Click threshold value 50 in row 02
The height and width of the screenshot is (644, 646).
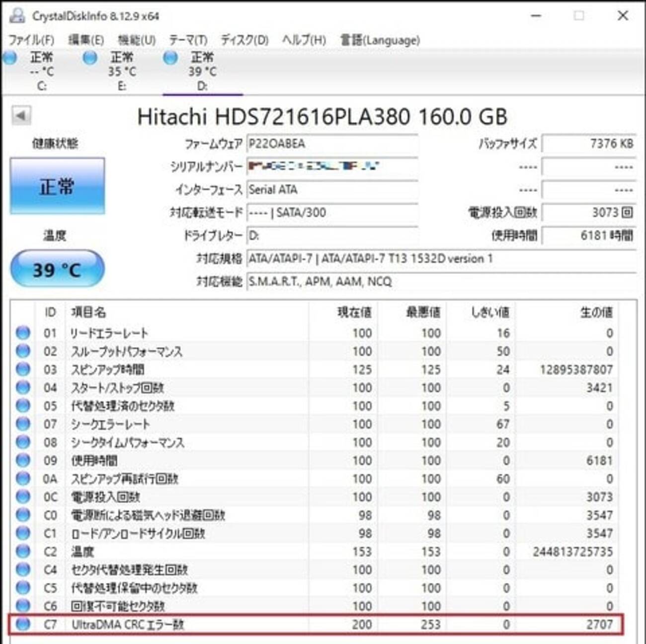pyautogui.click(x=503, y=352)
